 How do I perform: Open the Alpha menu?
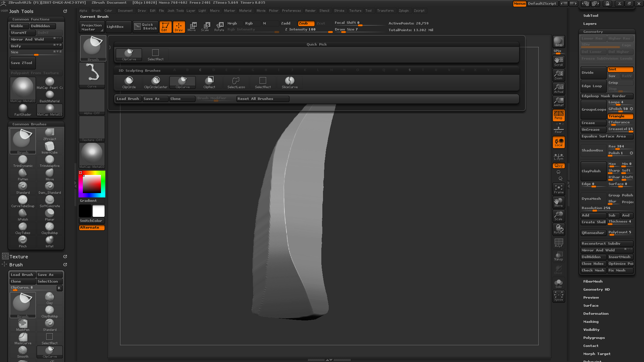tap(83, 11)
